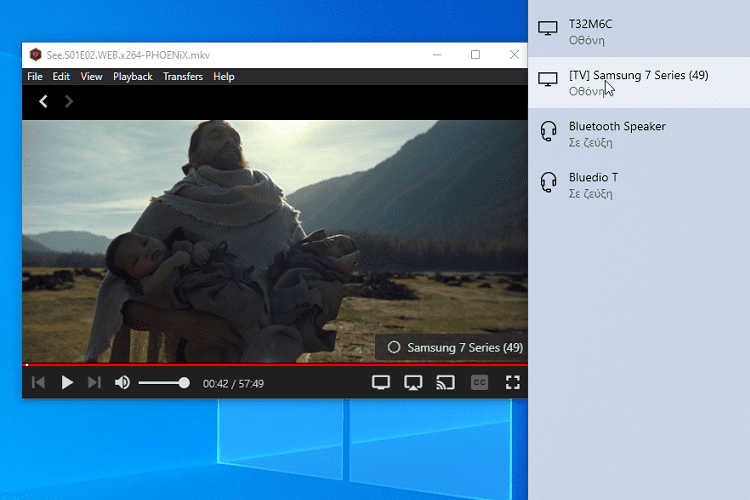This screenshot has height=500, width=750.
Task: Adjust the volume slider knob
Action: [184, 383]
